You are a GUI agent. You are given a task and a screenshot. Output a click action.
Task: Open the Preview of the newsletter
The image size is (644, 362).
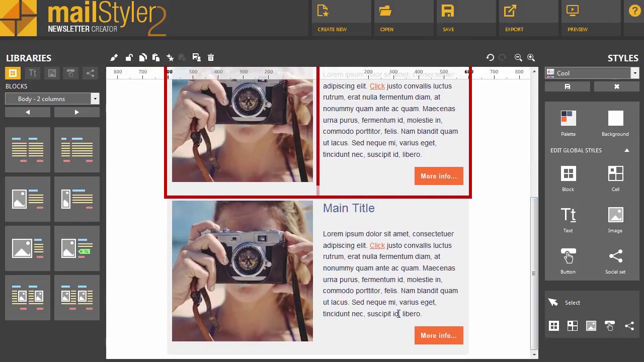point(591,19)
